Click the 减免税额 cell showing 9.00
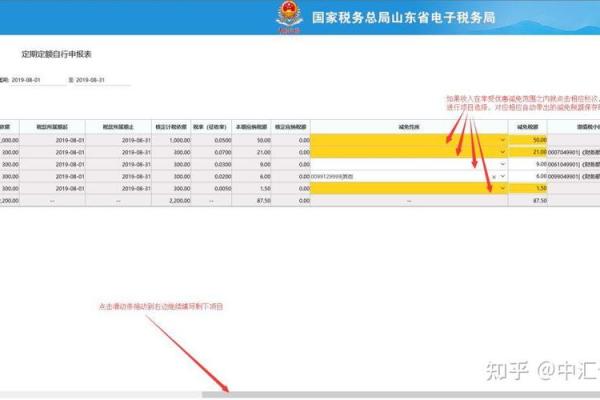The image size is (600, 400). (x=528, y=164)
